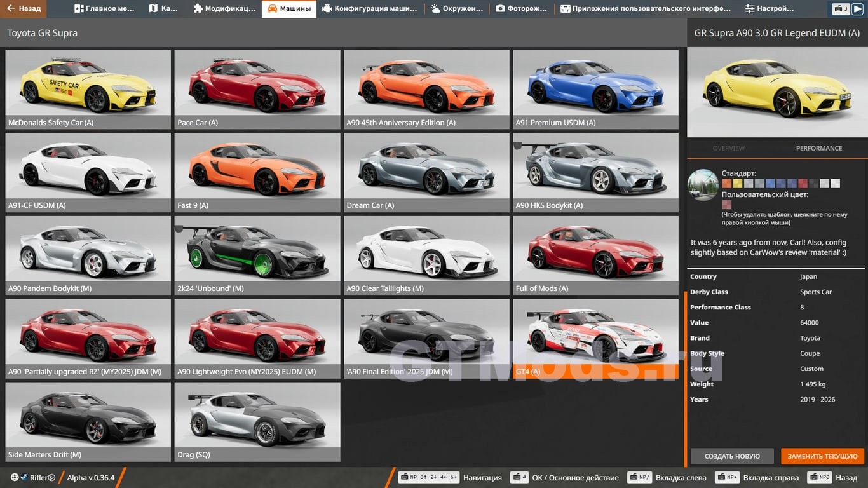Viewport: 868px width, 488px height.
Task: Click the Назад key hint icon at the bottom
Action: point(819,477)
